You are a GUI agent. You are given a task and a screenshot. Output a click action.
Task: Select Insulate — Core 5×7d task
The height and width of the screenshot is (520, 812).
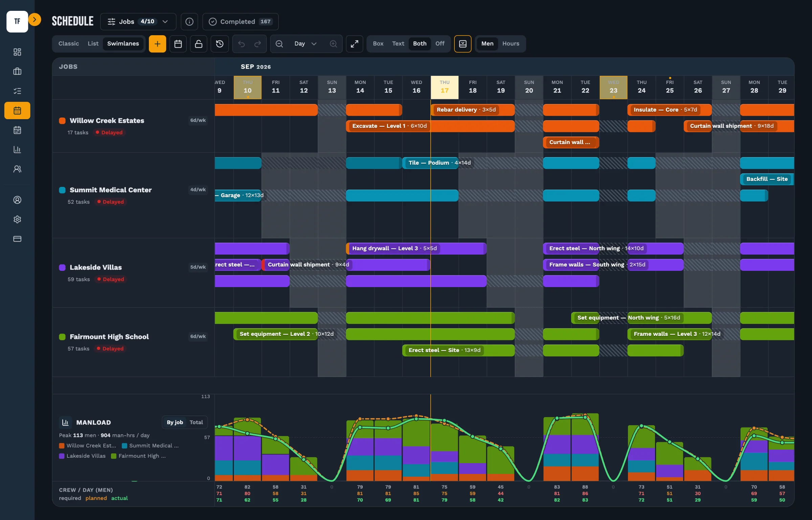(x=670, y=110)
